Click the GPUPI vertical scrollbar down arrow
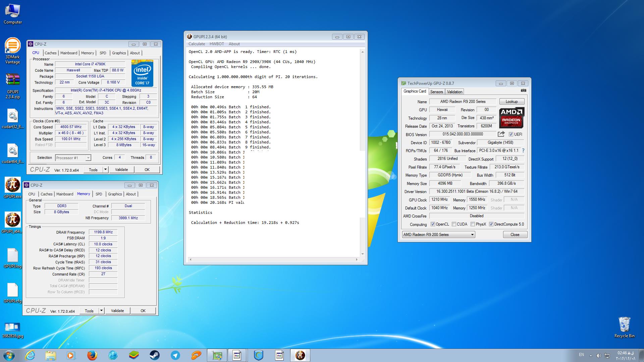Viewport: 644px width, 362px height. (362, 254)
